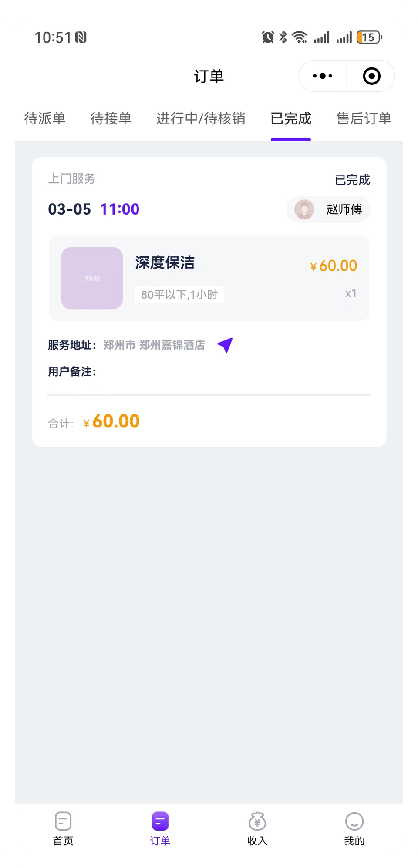Image resolution: width=418 pixels, height=868 pixels.
Task: Open 我的 profile page in bottom bar
Action: click(x=354, y=828)
